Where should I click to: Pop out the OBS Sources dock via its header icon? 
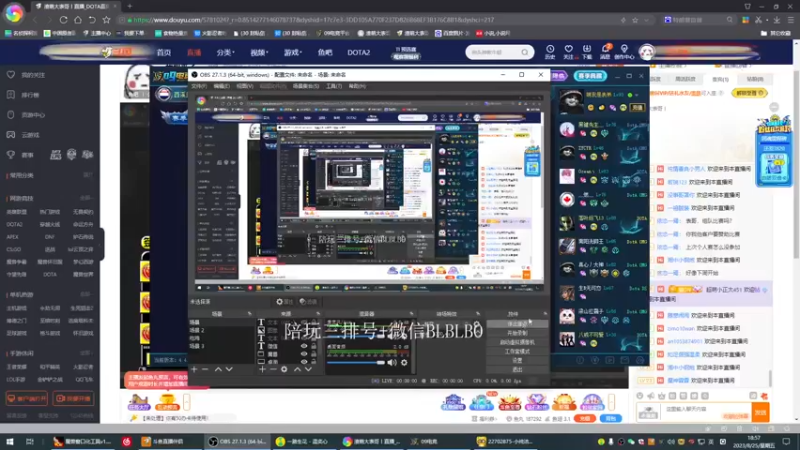pyautogui.click(x=318, y=314)
